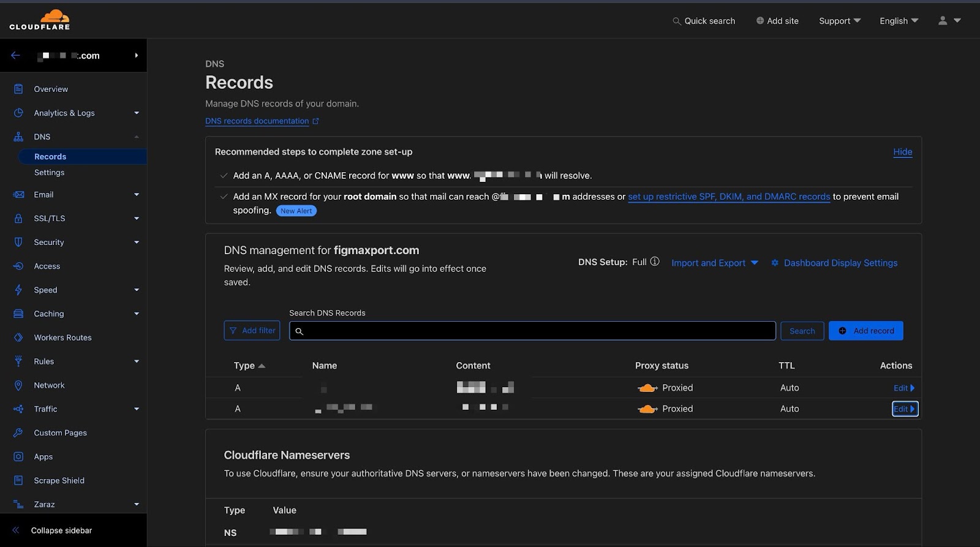Hide the recommended steps panel

pyautogui.click(x=902, y=152)
